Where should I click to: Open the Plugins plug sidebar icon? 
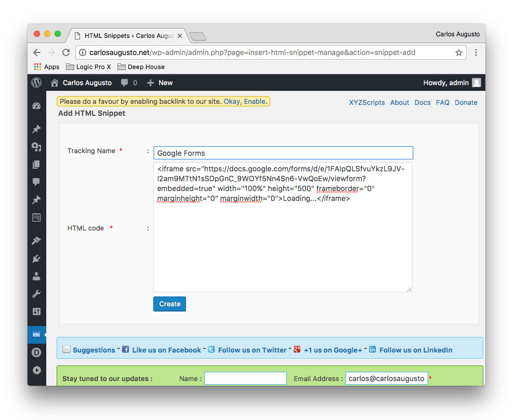pos(36,259)
